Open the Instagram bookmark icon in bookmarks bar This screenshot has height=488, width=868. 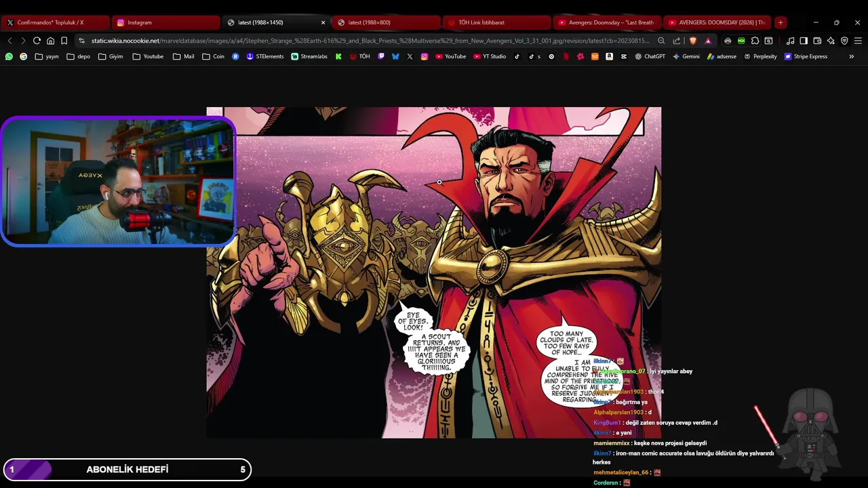point(425,56)
